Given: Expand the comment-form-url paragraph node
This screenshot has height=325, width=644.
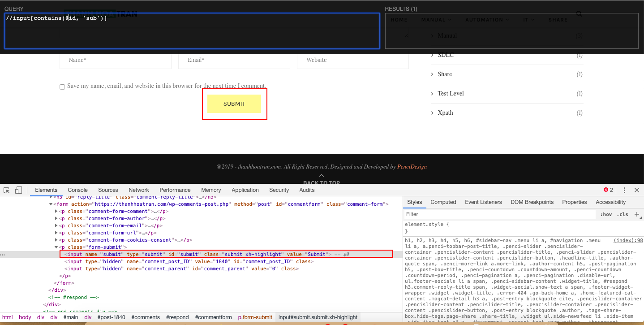Looking at the screenshot, I should (56, 233).
